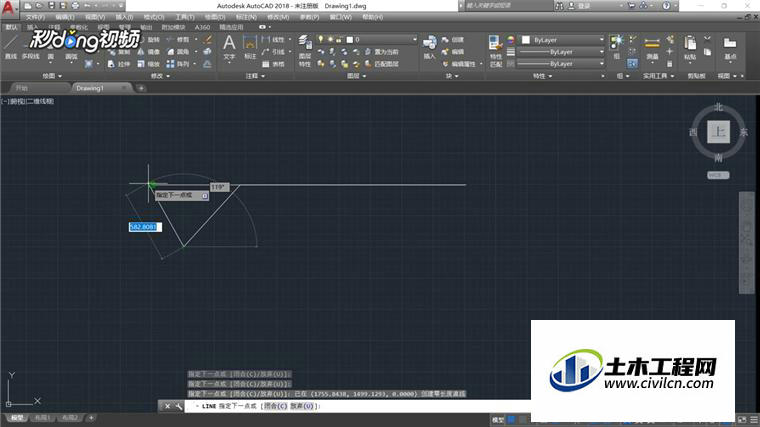The width and height of the screenshot is (760, 427).
Task: Click Close (闭合) option in command line
Action: click(275, 406)
